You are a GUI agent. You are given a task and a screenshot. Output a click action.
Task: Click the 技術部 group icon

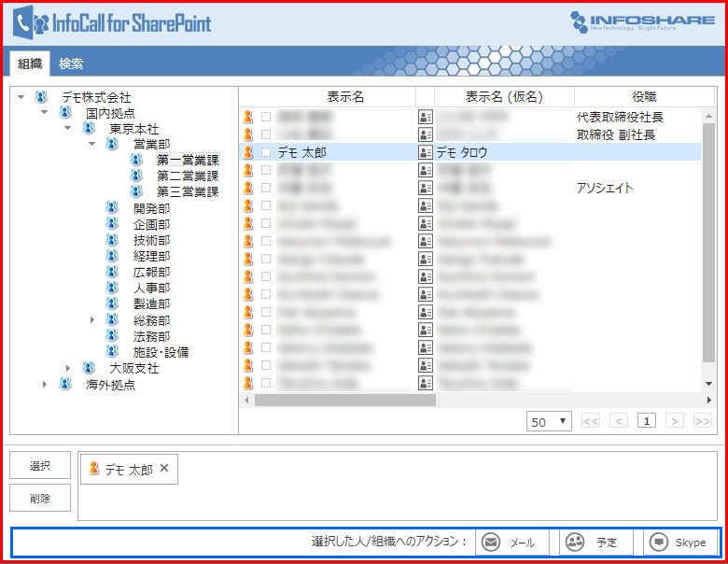click(x=112, y=240)
